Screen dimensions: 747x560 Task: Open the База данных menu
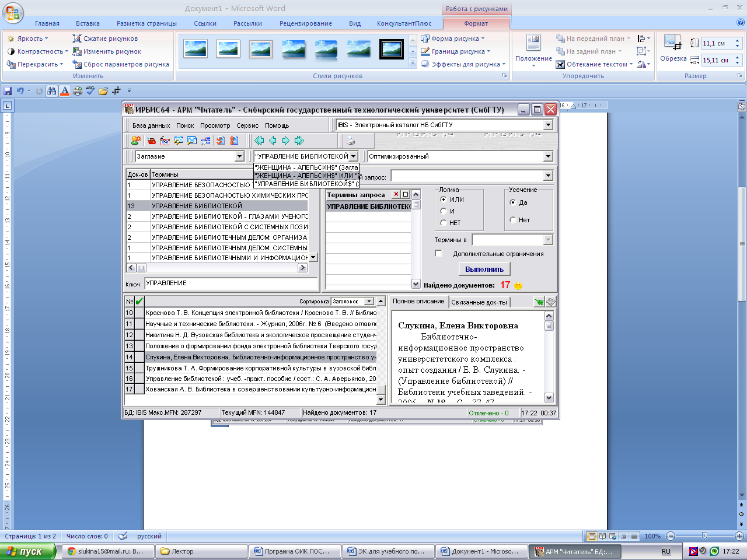pos(151,125)
